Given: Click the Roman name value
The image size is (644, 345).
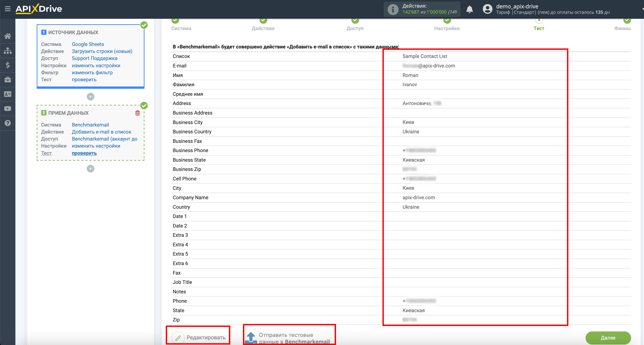Looking at the screenshot, I should pos(410,75).
